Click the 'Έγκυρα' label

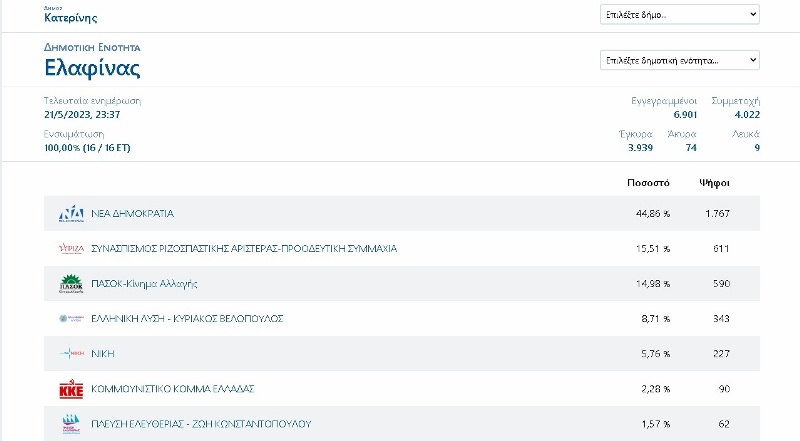636,134
